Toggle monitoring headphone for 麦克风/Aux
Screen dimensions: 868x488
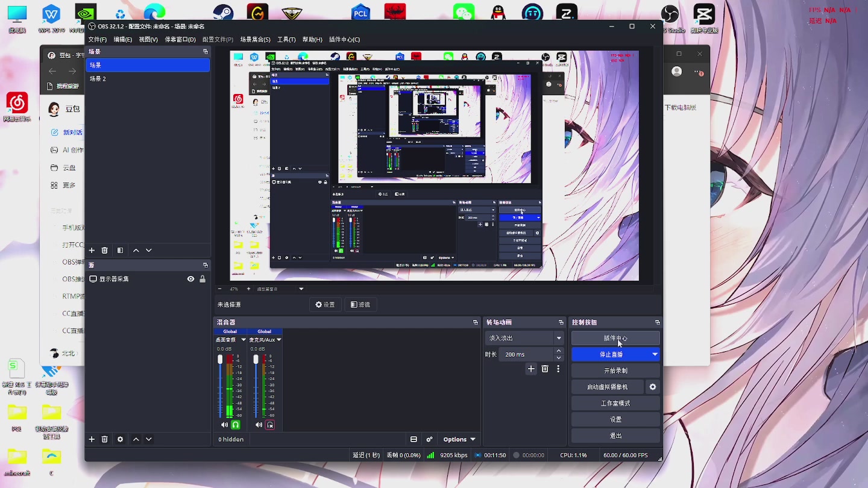(270, 425)
